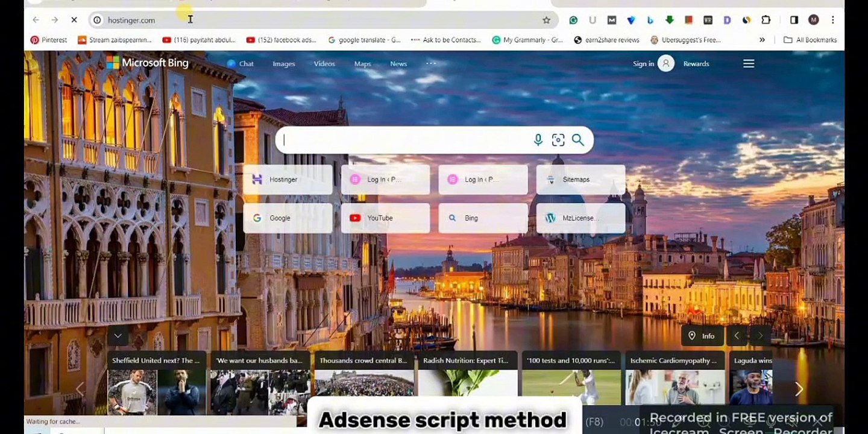
Task: Click the search magnifier icon
Action: click(578, 140)
